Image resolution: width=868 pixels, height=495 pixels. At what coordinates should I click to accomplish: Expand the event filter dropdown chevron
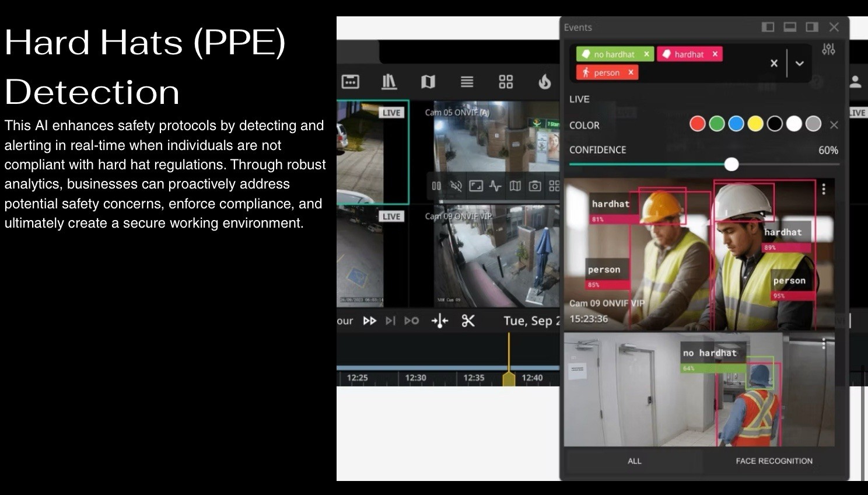pyautogui.click(x=800, y=63)
